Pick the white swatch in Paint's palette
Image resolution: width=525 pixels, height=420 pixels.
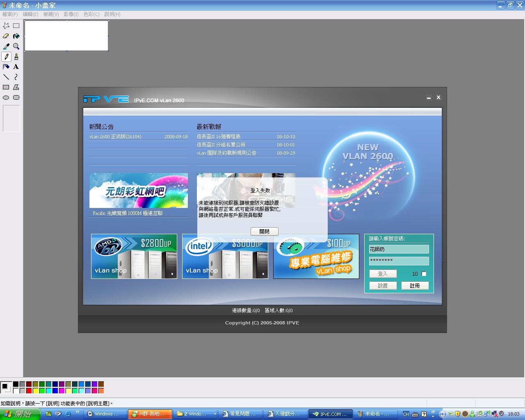16,391
